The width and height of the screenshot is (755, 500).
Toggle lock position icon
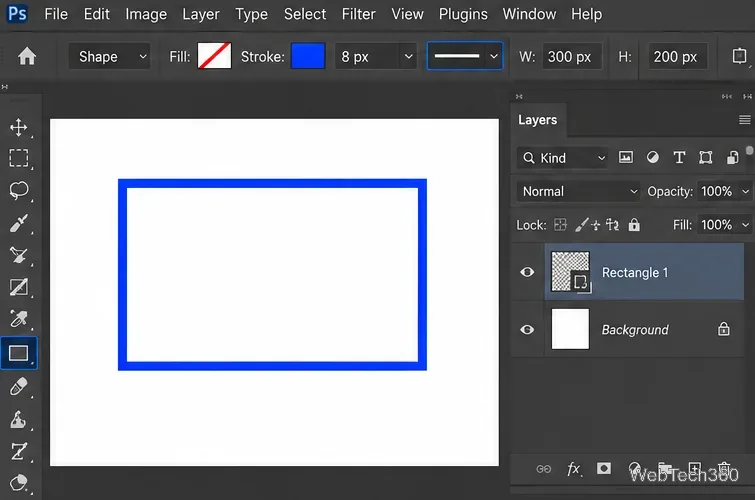pos(596,225)
